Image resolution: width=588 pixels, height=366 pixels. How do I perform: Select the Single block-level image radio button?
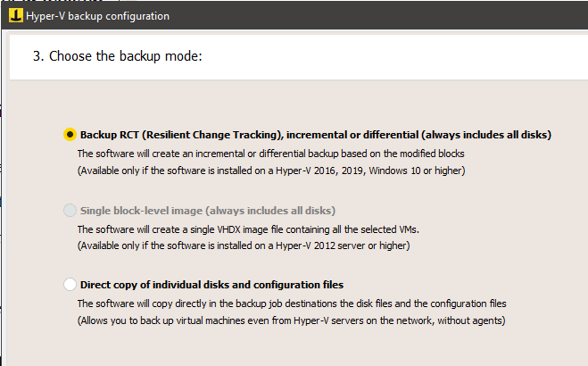coord(70,211)
